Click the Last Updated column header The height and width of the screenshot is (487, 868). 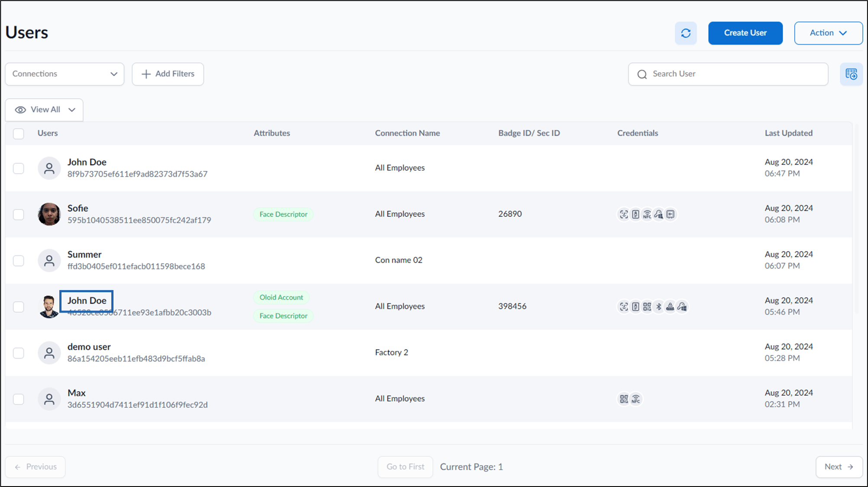tap(788, 133)
